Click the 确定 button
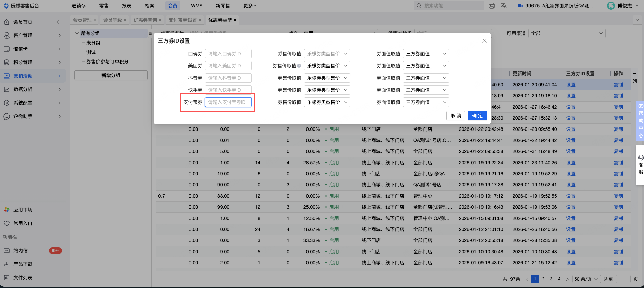The width and height of the screenshot is (644, 288). [477, 116]
